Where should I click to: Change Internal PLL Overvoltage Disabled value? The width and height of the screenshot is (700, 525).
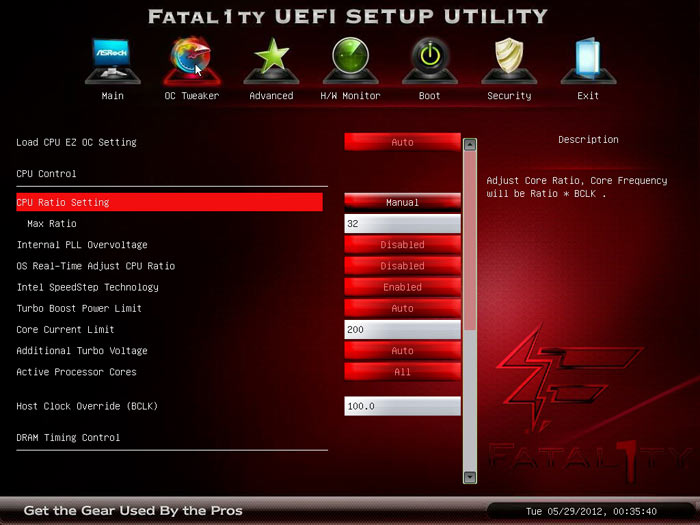tap(402, 245)
